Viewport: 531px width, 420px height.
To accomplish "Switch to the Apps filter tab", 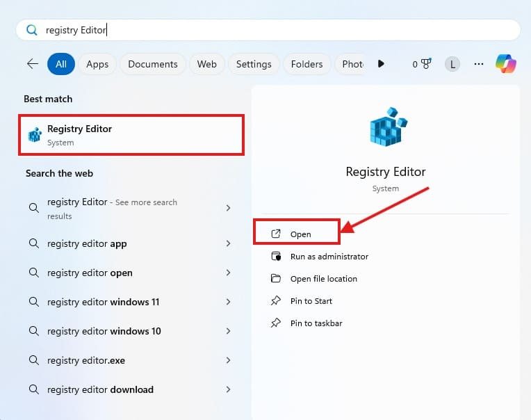I will coord(97,64).
